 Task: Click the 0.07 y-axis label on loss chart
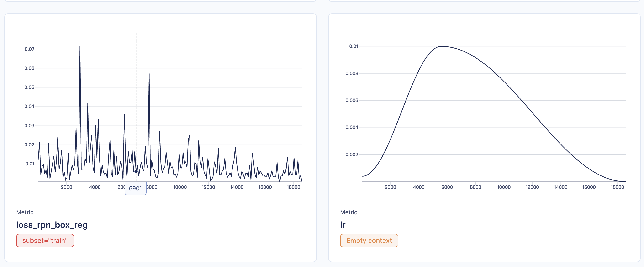pyautogui.click(x=29, y=49)
